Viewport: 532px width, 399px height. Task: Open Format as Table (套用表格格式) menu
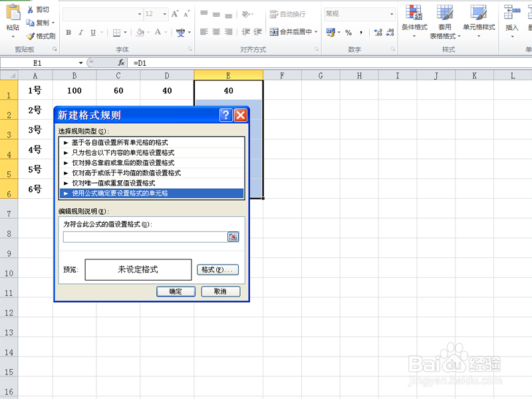445,22
